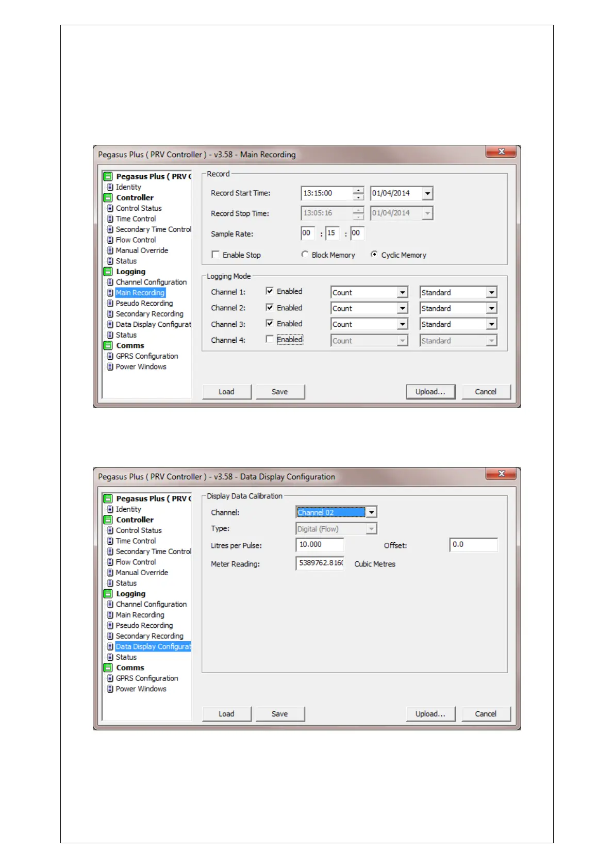Open the Channel 02 selection dropdown

[x=371, y=512]
